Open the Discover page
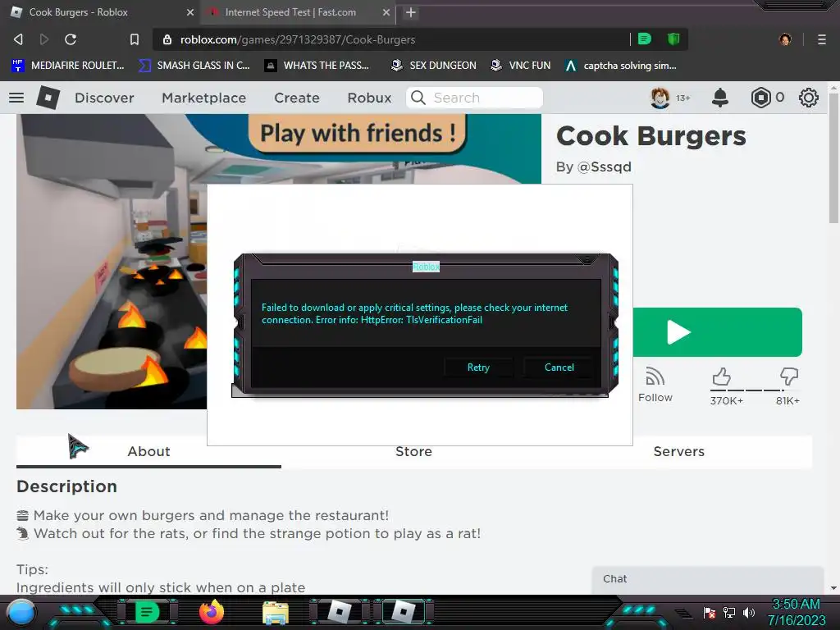Screen dimensions: 840x630 click(104, 98)
